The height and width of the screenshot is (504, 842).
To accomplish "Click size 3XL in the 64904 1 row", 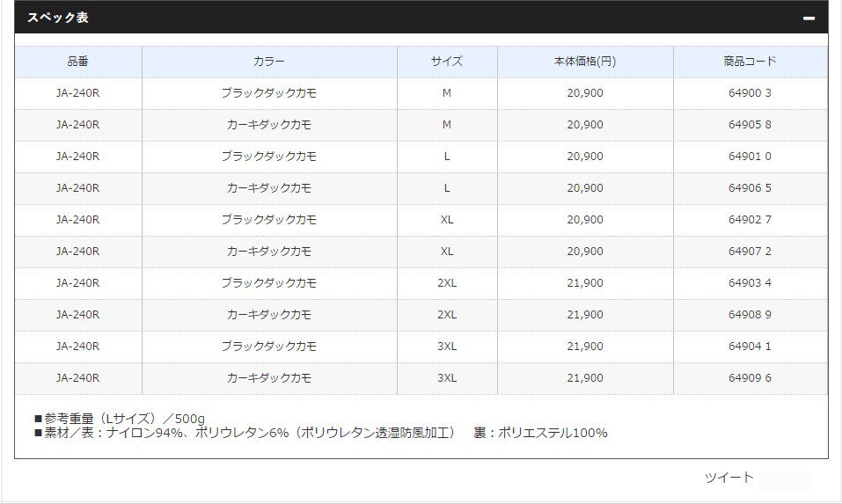I will [447, 347].
